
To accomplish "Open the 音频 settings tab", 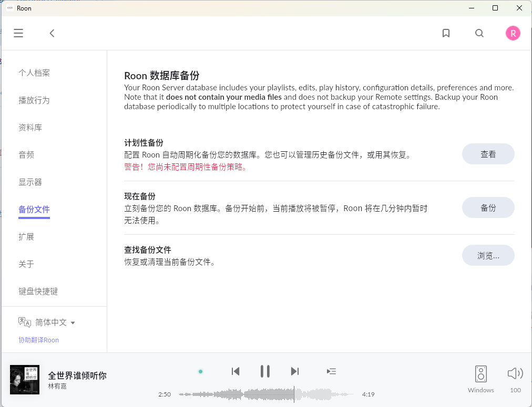I will click(x=26, y=155).
